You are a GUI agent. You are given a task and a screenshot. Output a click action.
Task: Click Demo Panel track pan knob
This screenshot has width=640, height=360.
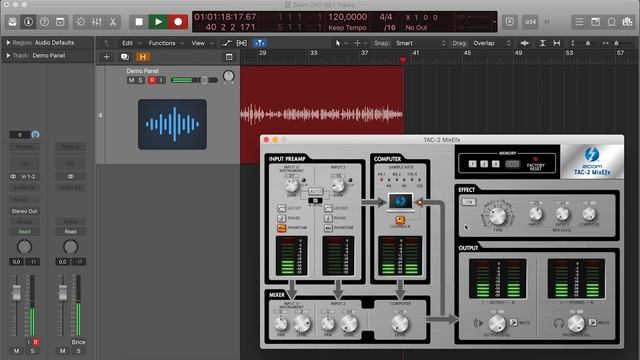(x=229, y=76)
